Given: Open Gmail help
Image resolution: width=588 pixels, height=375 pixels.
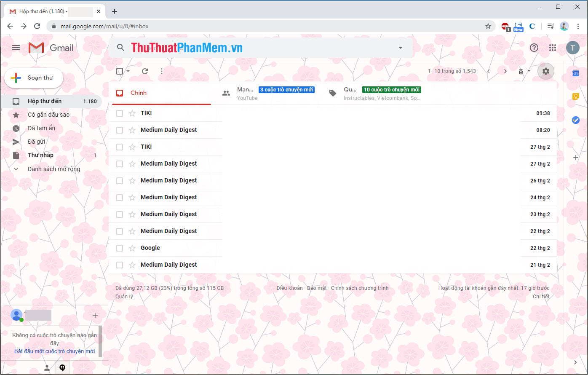Looking at the screenshot, I should coord(534,48).
